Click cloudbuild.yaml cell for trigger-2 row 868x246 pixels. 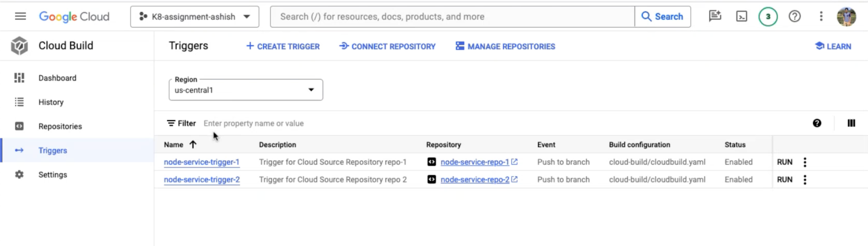pyautogui.click(x=657, y=179)
